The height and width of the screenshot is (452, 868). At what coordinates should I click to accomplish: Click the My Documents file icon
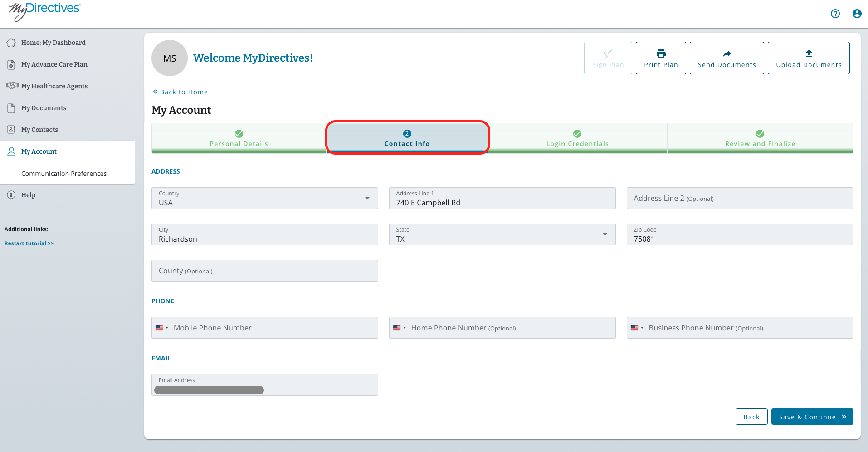click(x=11, y=108)
